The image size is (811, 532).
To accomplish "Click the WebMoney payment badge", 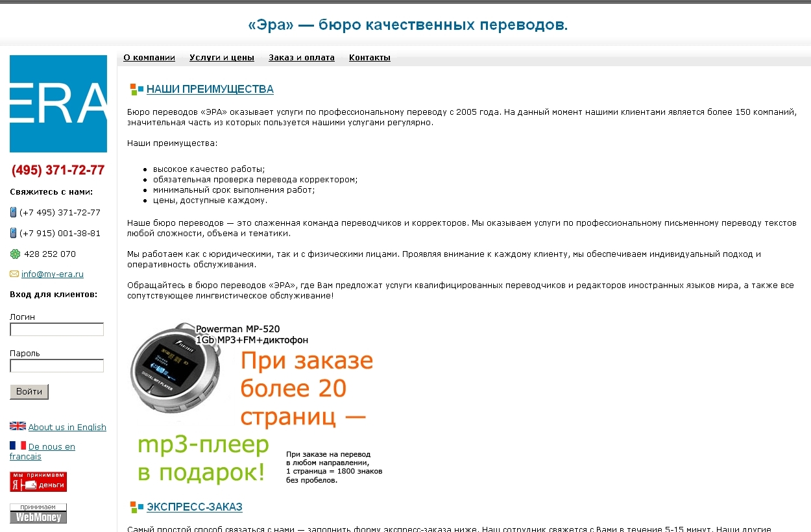I will (38, 513).
